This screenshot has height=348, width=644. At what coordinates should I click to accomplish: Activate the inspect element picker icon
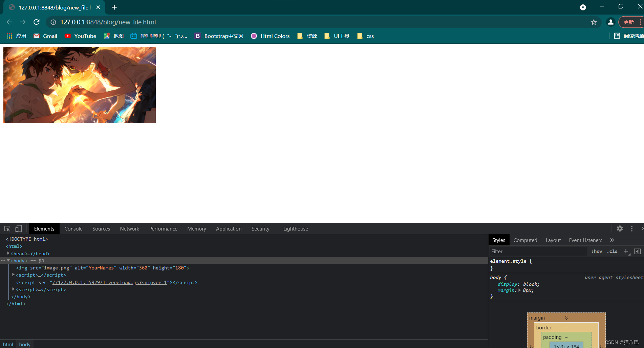tap(7, 229)
